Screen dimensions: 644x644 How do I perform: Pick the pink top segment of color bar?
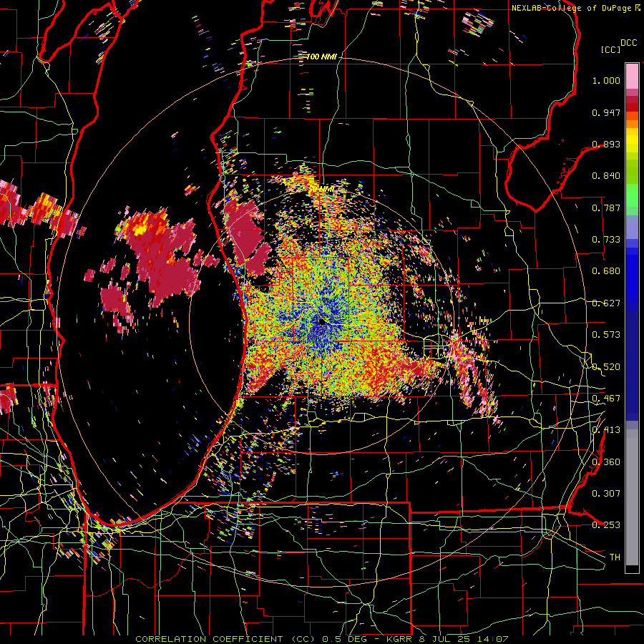(x=632, y=76)
